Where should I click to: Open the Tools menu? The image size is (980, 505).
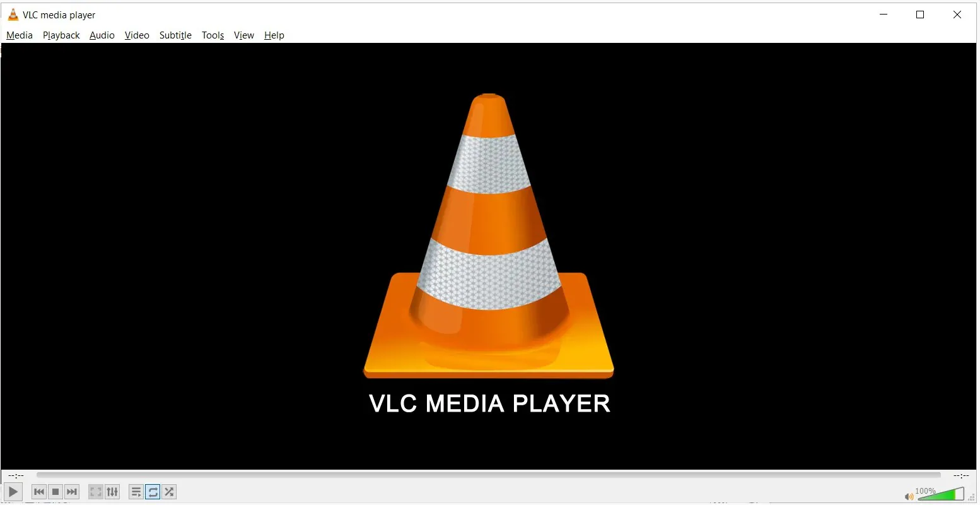[x=213, y=35]
